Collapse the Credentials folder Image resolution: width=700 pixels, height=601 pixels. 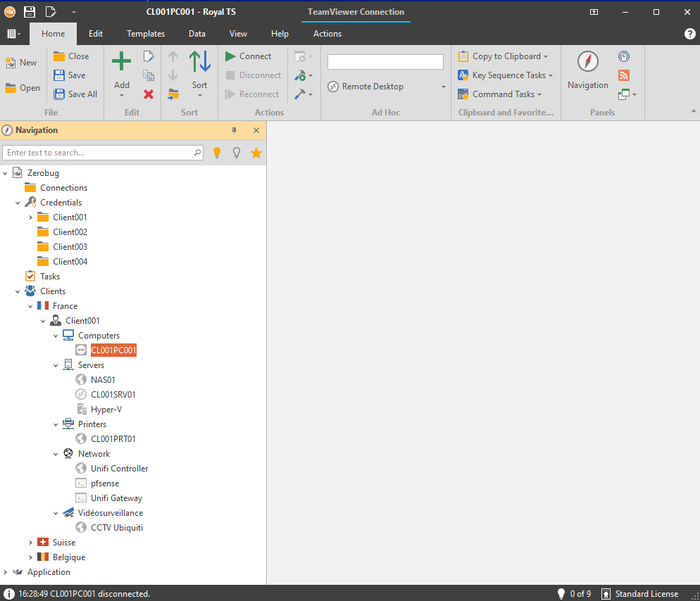pos(18,203)
